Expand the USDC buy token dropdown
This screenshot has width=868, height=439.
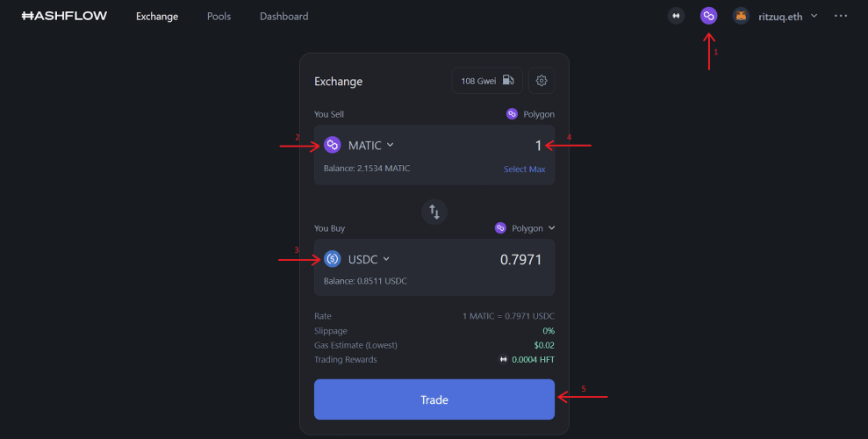point(369,259)
